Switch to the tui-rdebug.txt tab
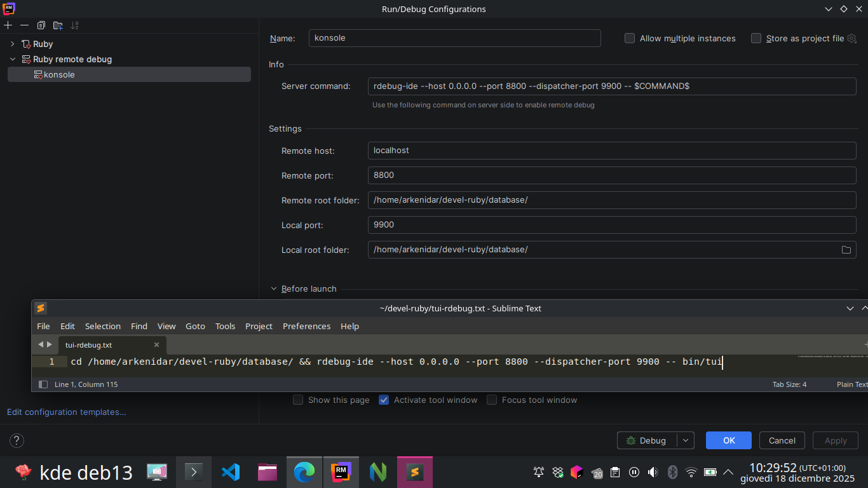The image size is (868, 488). [89, 345]
